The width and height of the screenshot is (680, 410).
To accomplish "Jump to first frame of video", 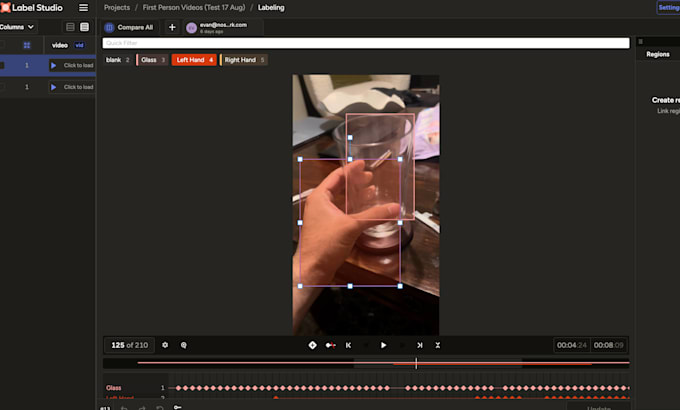I will (348, 345).
